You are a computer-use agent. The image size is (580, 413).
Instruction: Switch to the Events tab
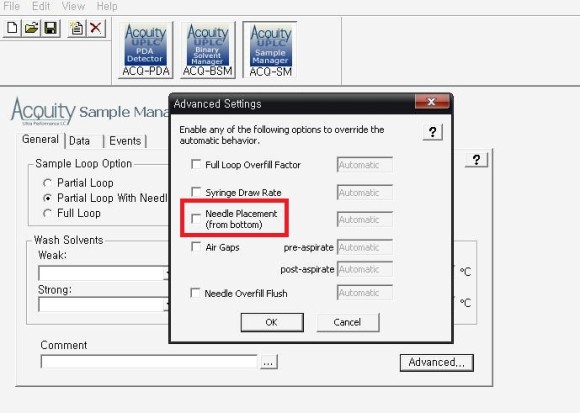(125, 141)
